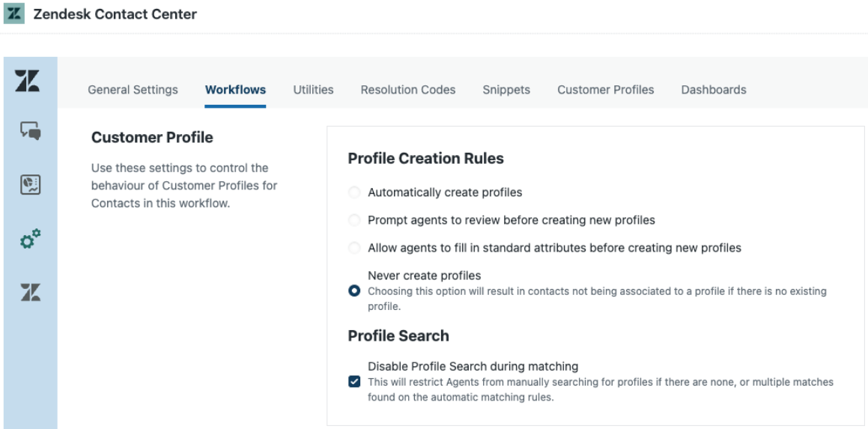868x429 pixels.
Task: Click the bottom Zendesk icon in sidebar
Action: click(31, 292)
